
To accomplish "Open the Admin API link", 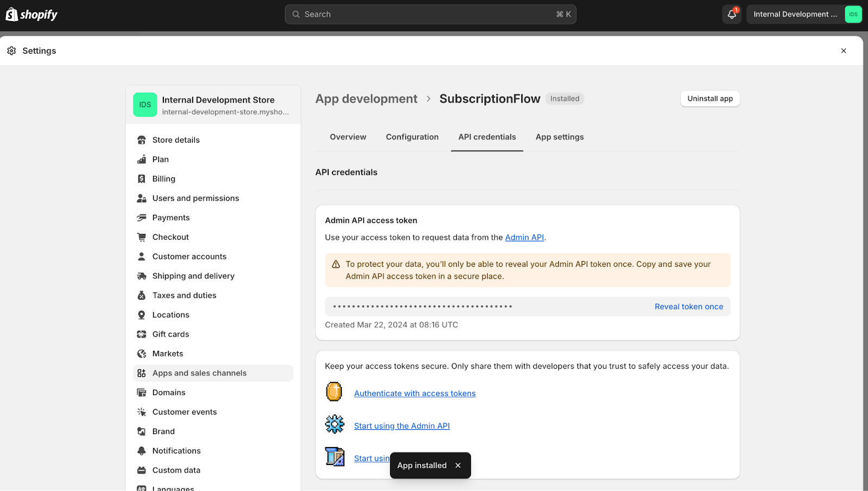I will coord(525,238).
